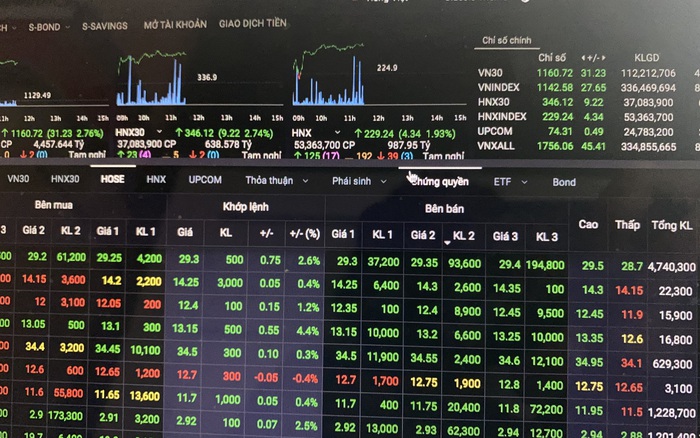
Task: Select the UPCOM tab
Action: tap(205, 181)
